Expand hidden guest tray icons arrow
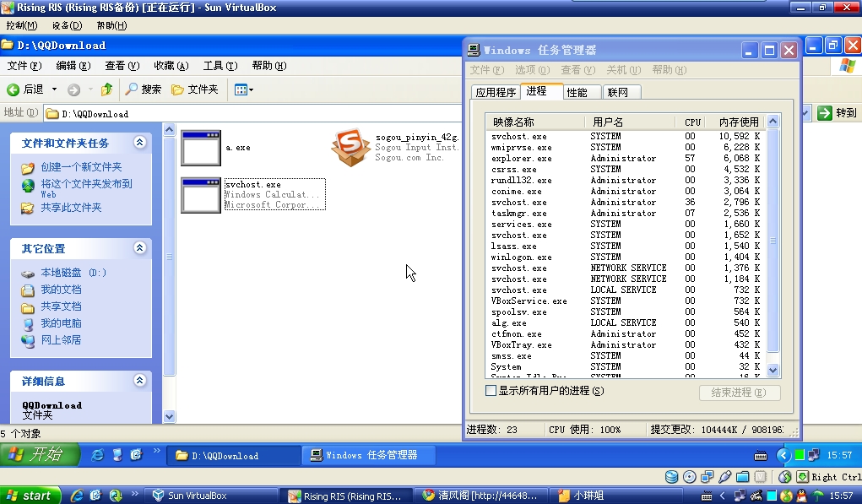Screen dimensions: 862x504 pos(783,455)
